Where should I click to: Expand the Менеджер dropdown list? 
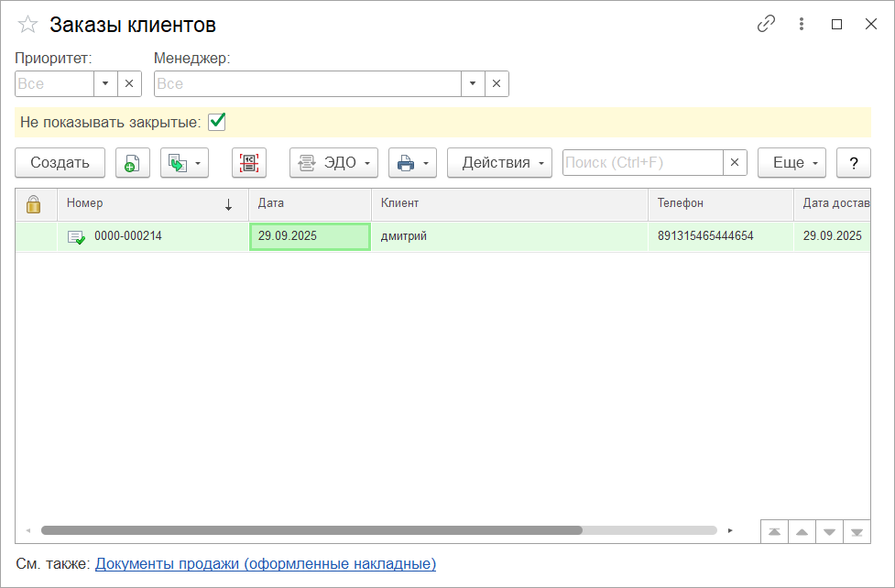(473, 84)
